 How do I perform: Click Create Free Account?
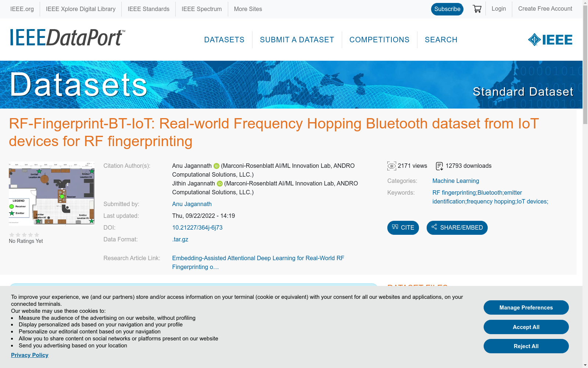click(x=545, y=9)
